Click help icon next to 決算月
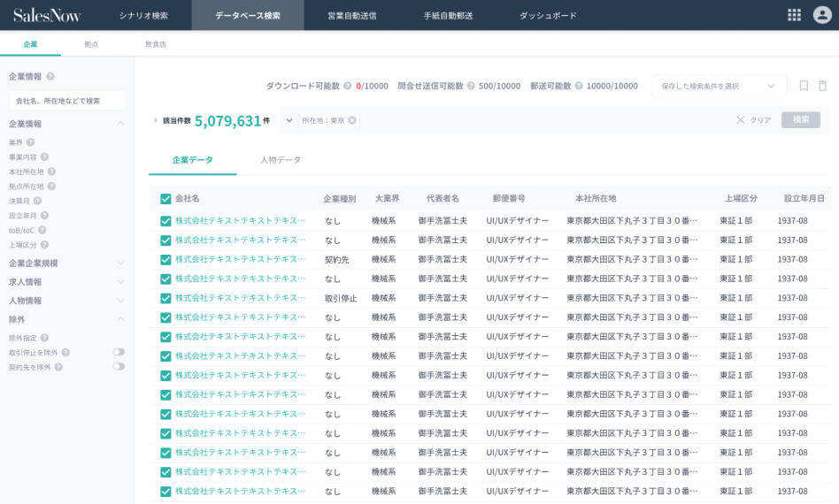 coord(37,201)
